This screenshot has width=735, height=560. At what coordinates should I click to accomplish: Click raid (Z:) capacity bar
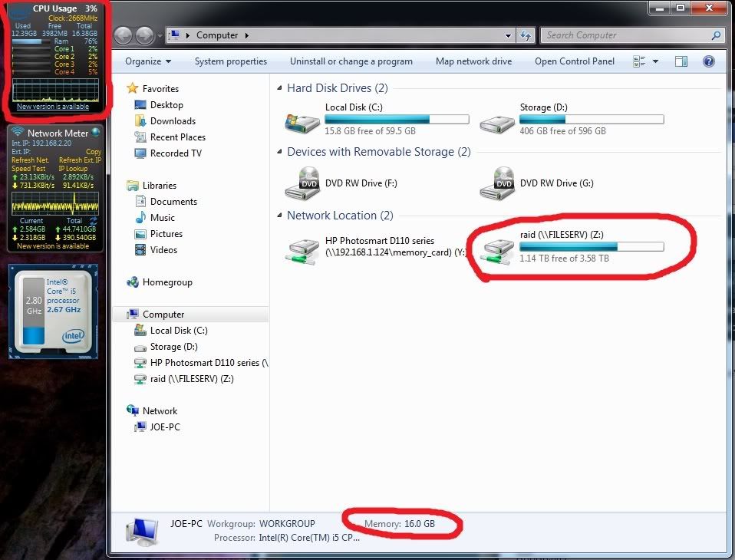[x=592, y=247]
